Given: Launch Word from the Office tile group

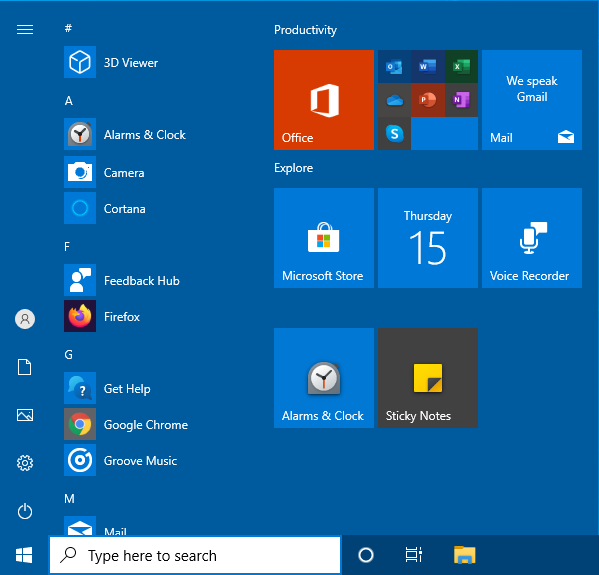Looking at the screenshot, I should (x=428, y=66).
